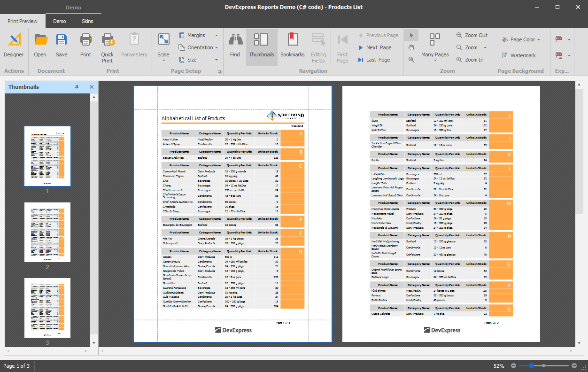The height and width of the screenshot is (372, 588).
Task: Switch to the Demo ribbon tab
Action: click(60, 21)
